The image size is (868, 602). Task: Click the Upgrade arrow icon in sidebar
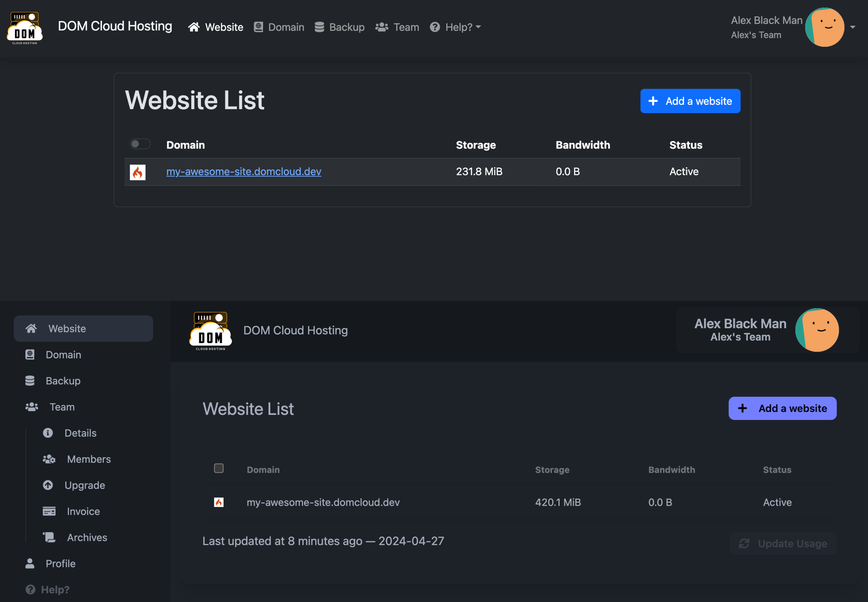point(48,485)
